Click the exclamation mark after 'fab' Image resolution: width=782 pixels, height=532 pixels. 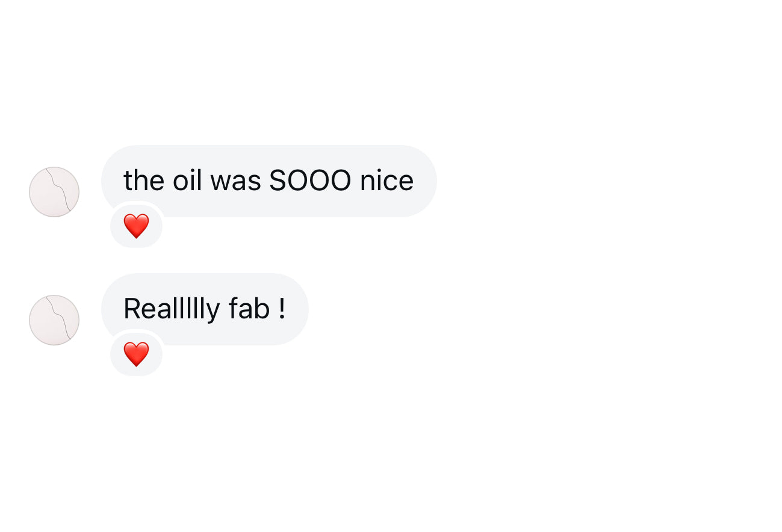coord(282,309)
